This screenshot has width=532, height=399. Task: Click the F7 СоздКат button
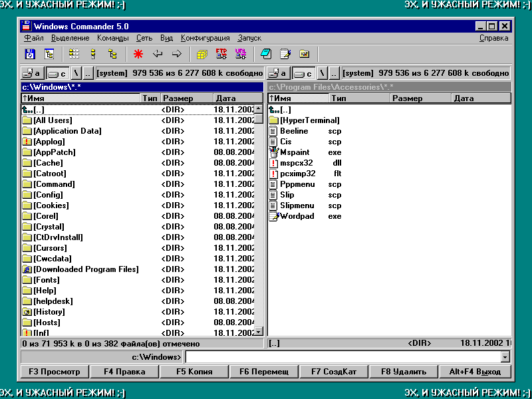click(334, 372)
